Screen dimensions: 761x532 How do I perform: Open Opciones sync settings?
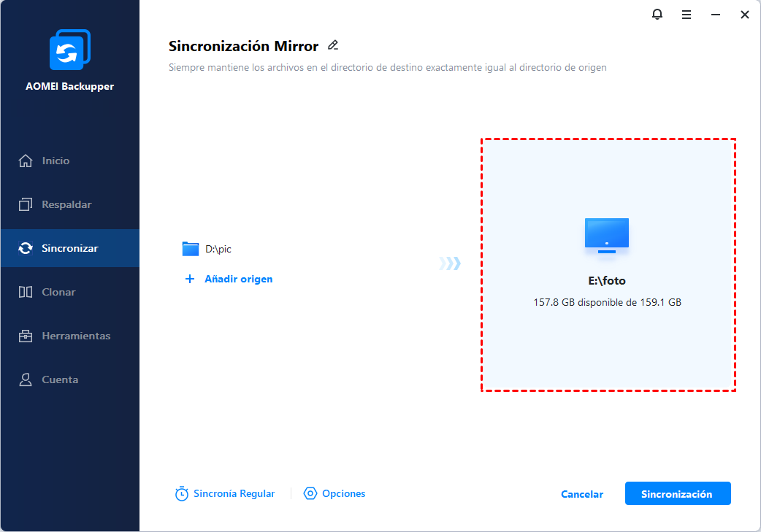(x=334, y=494)
